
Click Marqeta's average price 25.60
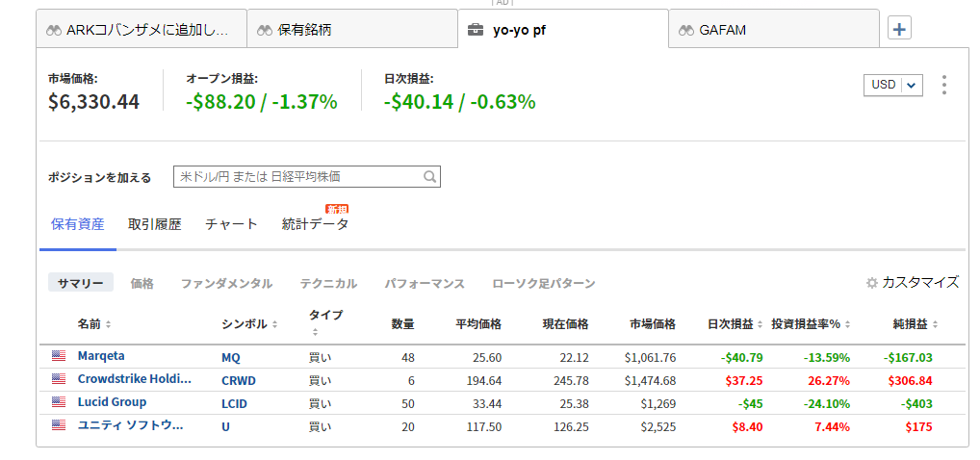point(487,358)
